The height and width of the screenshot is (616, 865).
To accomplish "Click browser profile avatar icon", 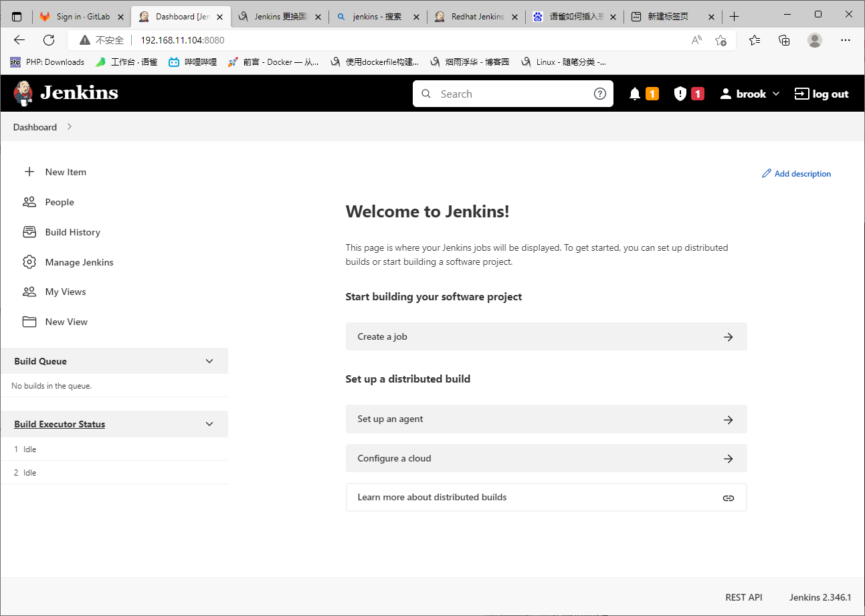I will click(x=815, y=40).
